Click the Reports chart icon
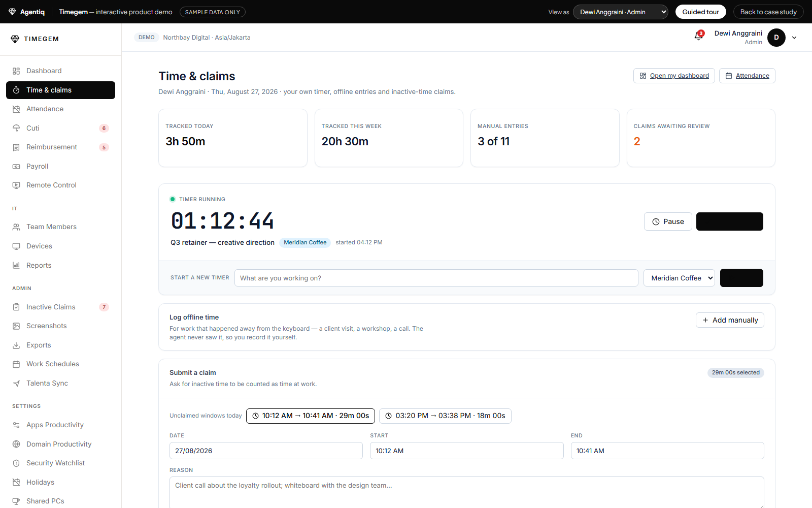The height and width of the screenshot is (508, 812). pos(16,265)
